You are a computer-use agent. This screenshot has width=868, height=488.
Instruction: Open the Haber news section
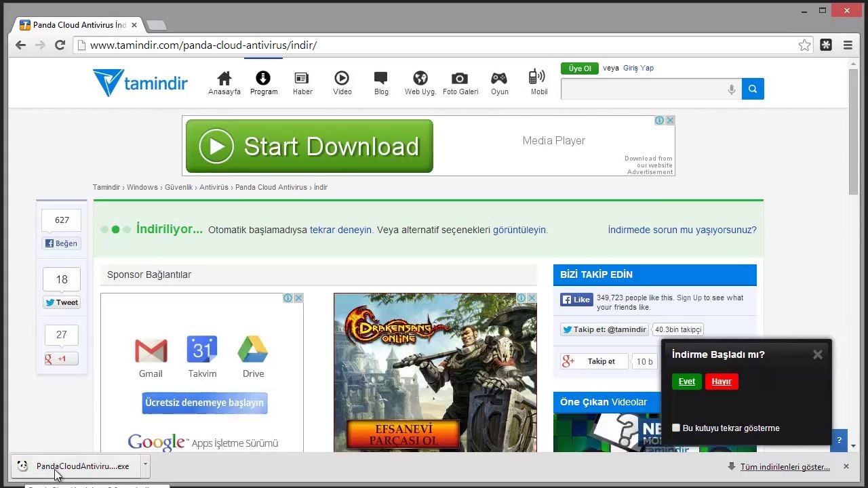tap(302, 83)
